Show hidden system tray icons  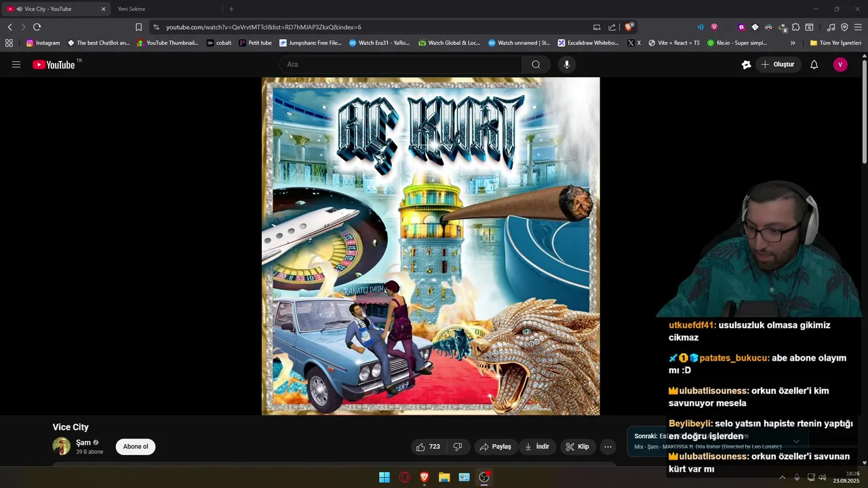782,477
